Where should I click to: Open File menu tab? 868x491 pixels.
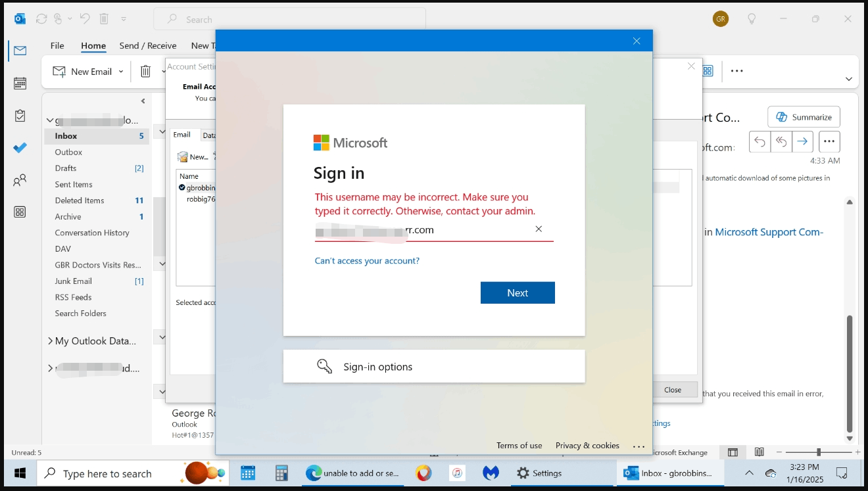(57, 45)
